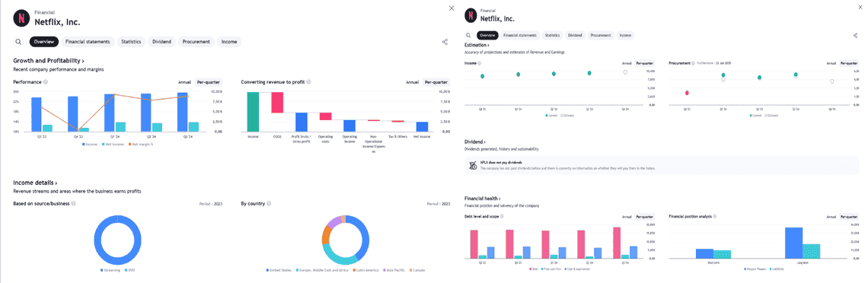Close the left Netflix panel with X
868x283 pixels.
click(452, 8)
